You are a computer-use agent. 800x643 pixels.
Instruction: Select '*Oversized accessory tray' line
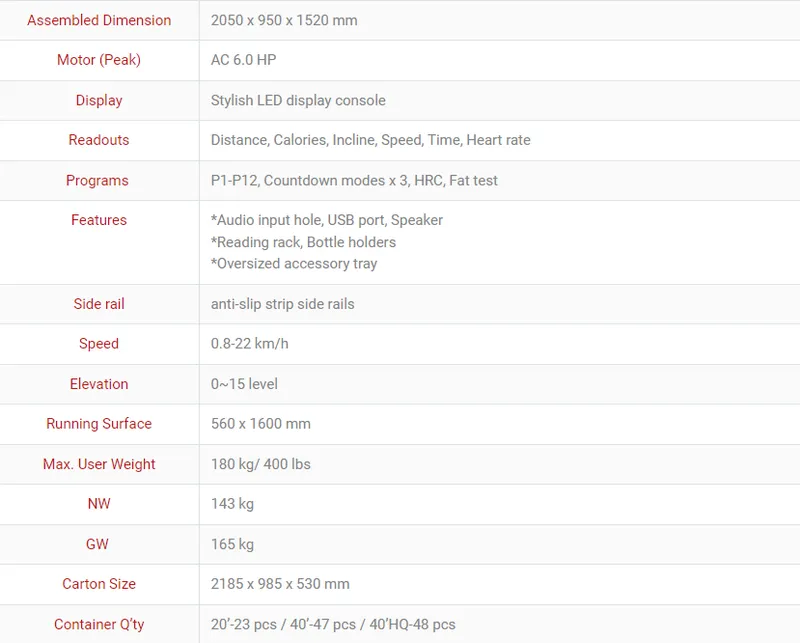tap(294, 263)
